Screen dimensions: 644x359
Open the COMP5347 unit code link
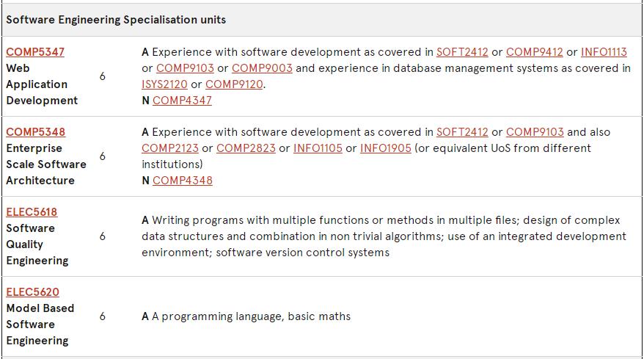35,52
